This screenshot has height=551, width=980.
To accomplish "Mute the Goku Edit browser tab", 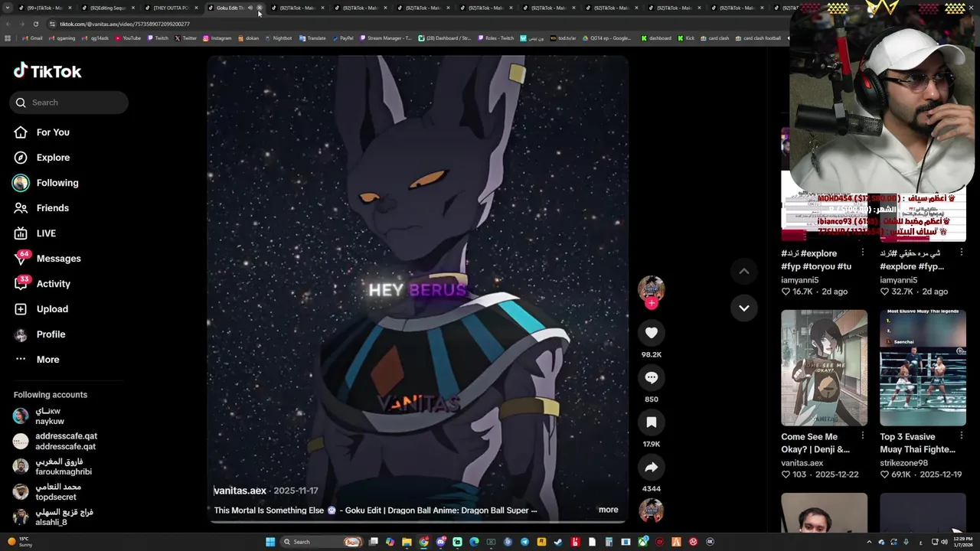I will pos(250,8).
